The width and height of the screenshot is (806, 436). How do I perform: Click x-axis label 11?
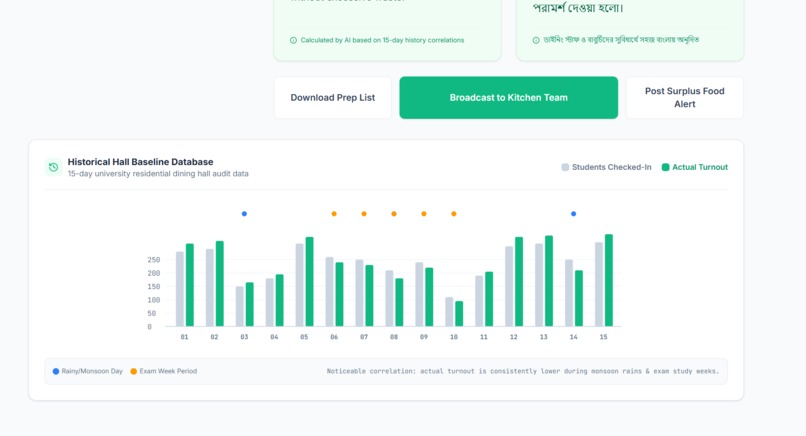pyautogui.click(x=484, y=337)
